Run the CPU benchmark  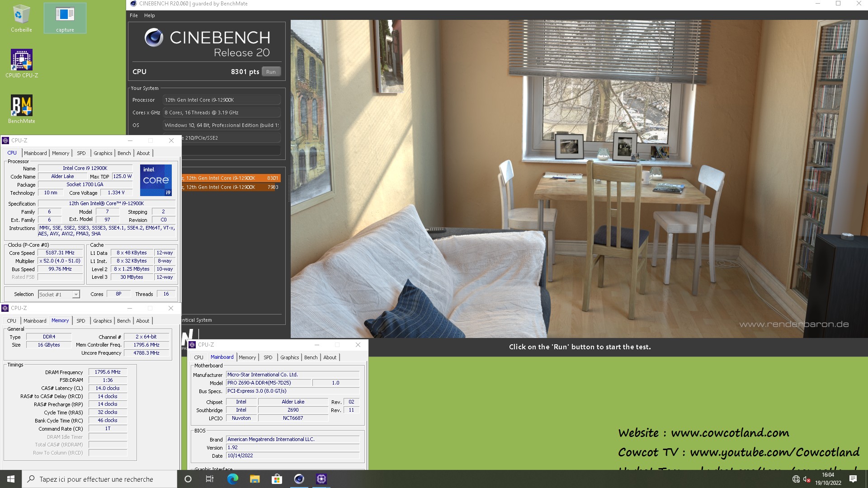pyautogui.click(x=271, y=72)
